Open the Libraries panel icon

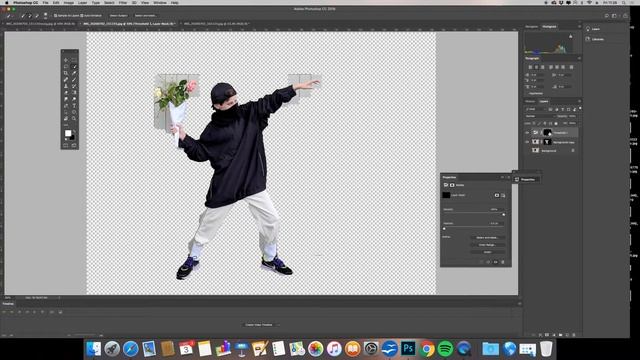[x=588, y=39]
